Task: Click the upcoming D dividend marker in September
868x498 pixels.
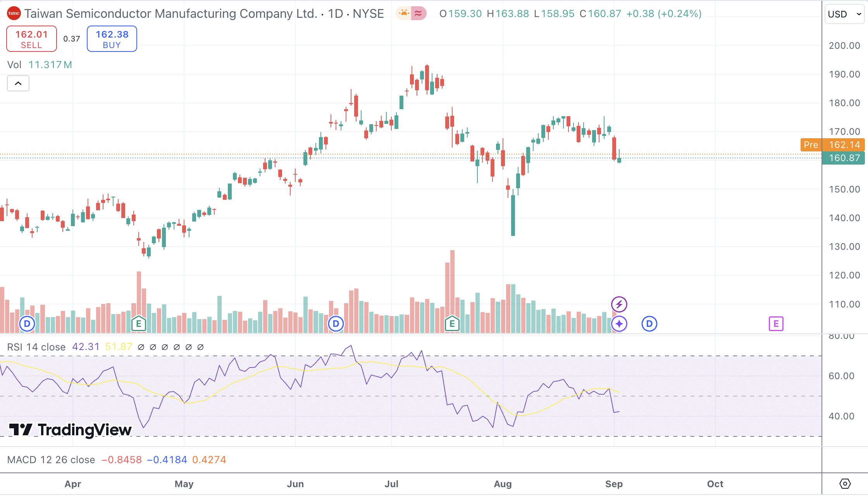Action: (649, 324)
